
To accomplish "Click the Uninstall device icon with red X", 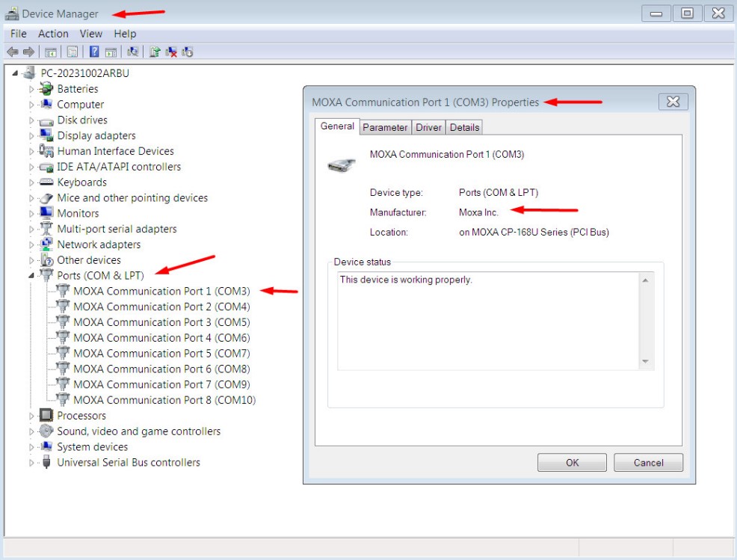I will coord(171,52).
